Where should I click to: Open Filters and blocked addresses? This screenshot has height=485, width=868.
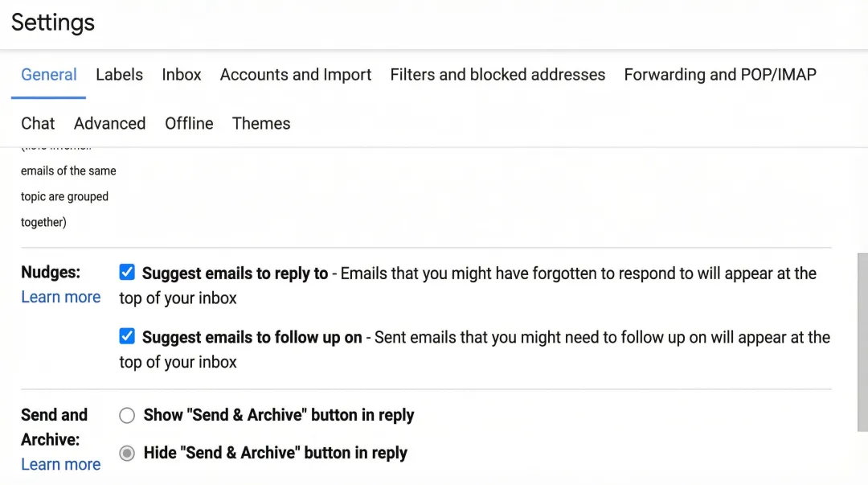497,74
